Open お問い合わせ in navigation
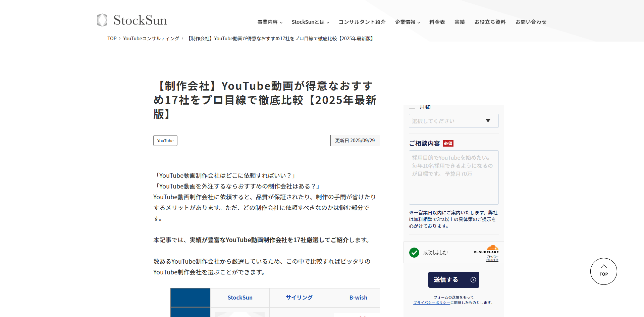This screenshot has height=317, width=644. coord(531,22)
